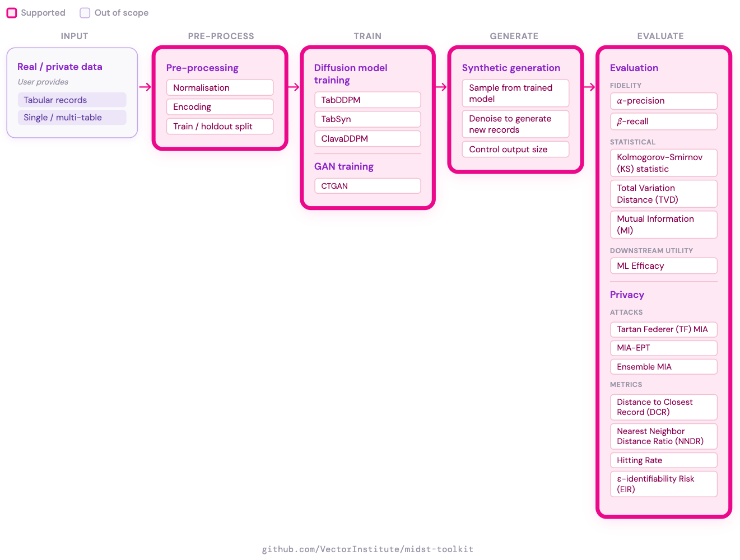Select the Tabular records input field
Screen dimensions: 740x560
[72, 100]
